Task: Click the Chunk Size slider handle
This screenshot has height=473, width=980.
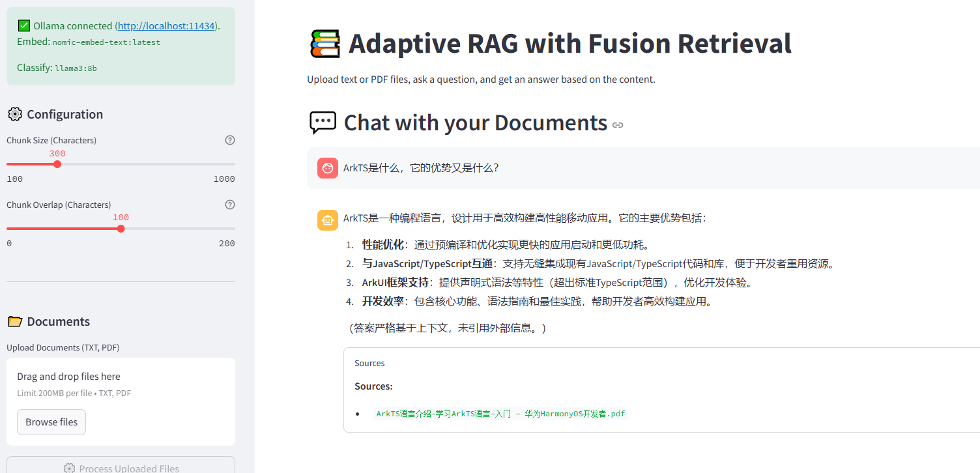Action: 57,164
